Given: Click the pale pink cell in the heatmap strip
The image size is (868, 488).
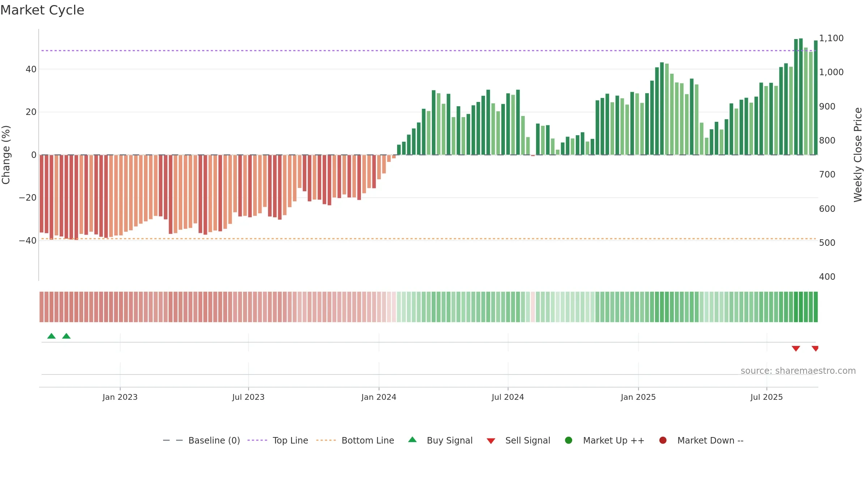Looking at the screenshot, I should coord(533,307).
